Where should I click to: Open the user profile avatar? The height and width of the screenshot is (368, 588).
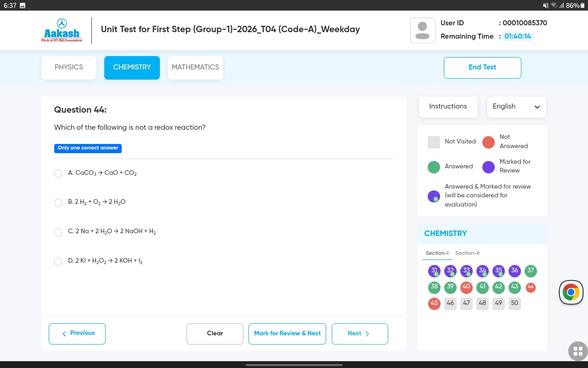click(x=423, y=30)
